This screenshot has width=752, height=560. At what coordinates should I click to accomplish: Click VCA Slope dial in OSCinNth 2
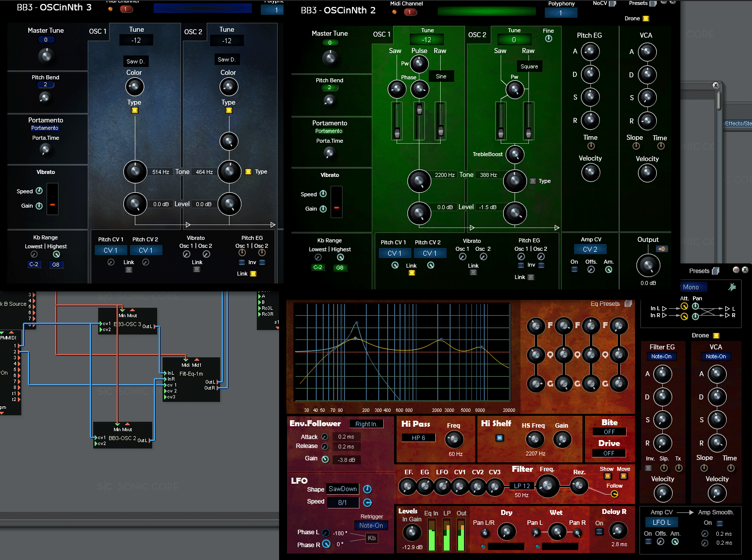tap(636, 146)
